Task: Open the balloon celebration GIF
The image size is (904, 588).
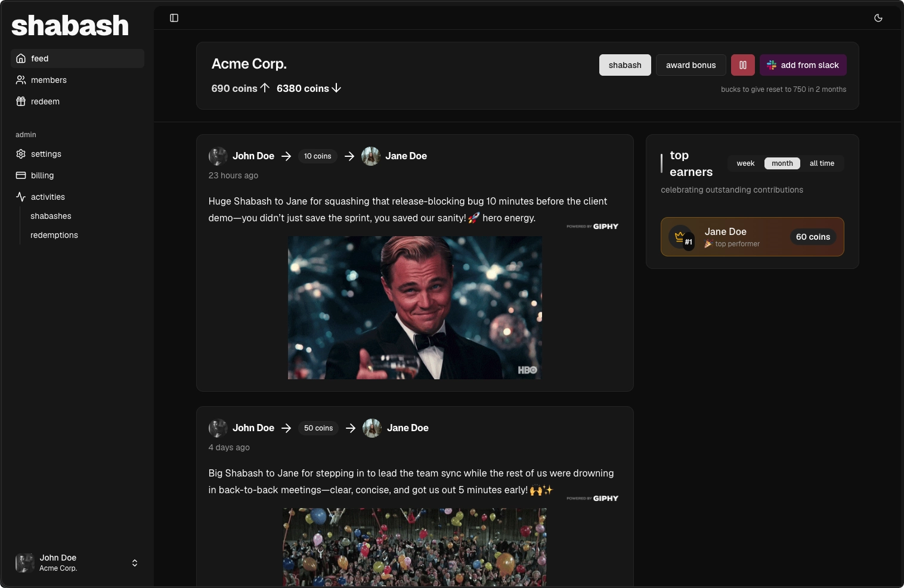Action: (x=415, y=547)
